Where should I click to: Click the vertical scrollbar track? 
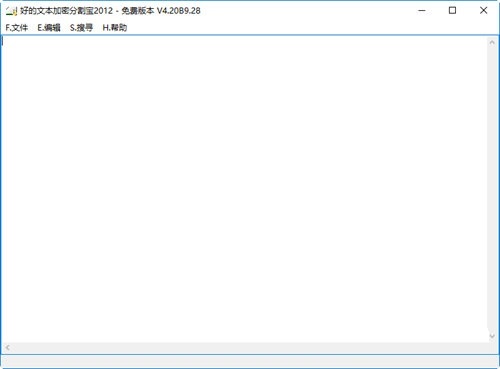(x=492, y=189)
